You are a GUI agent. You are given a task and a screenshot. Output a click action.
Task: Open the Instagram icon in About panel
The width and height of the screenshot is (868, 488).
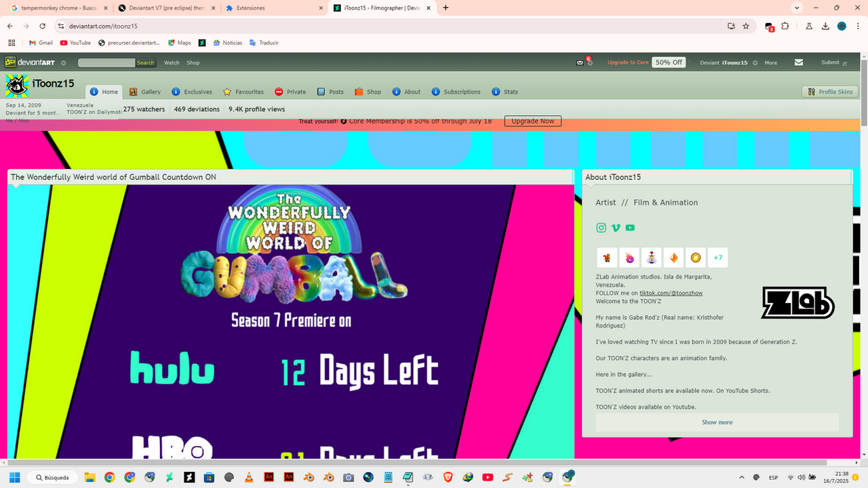tap(601, 228)
